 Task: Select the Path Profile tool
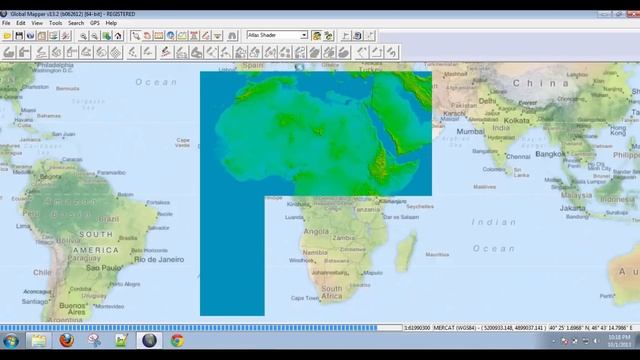click(x=182, y=36)
